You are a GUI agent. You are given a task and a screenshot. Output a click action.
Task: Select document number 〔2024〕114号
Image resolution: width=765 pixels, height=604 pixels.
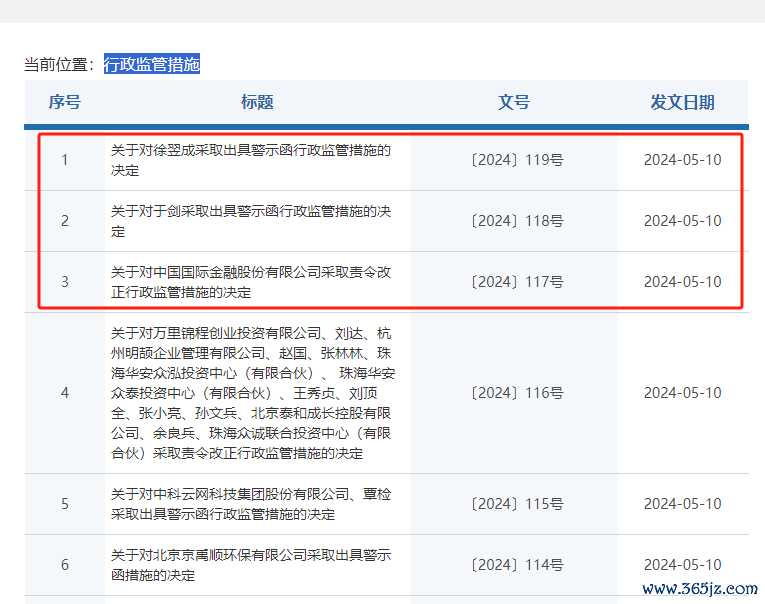coord(514,565)
